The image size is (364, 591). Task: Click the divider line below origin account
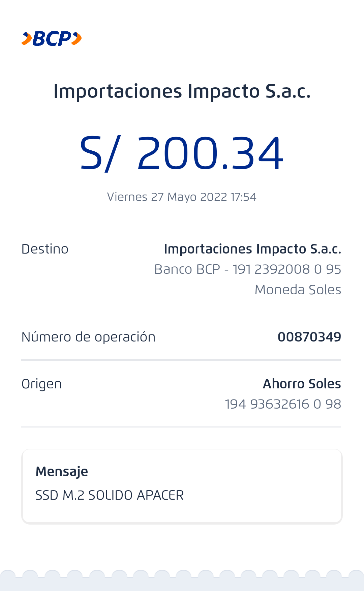(x=181, y=427)
